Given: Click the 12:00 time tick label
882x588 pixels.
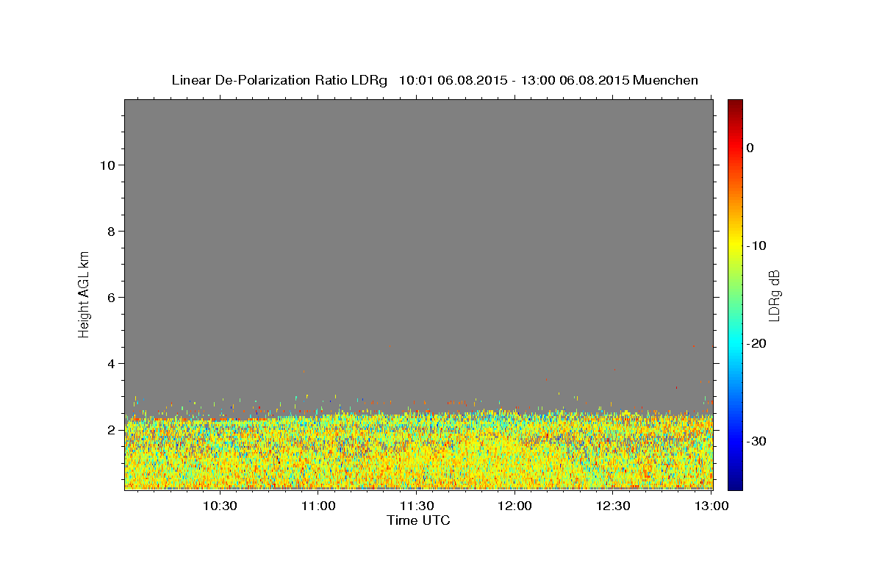Looking at the screenshot, I should coord(514,506).
